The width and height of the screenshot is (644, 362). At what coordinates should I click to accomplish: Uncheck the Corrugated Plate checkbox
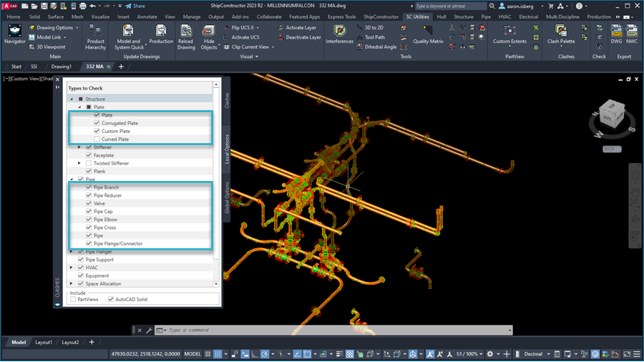(x=97, y=123)
